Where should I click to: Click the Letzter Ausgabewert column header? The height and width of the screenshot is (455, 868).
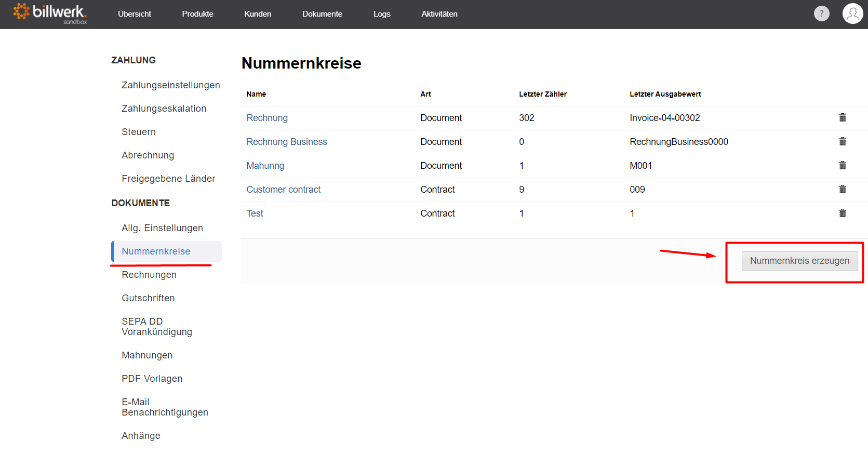click(665, 94)
